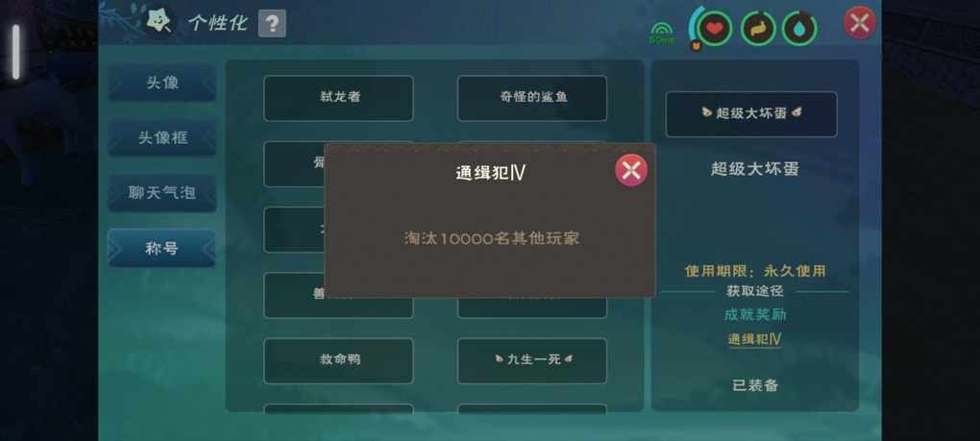Open the 头像框 tab
Screen dimensions: 980x441
point(161,137)
